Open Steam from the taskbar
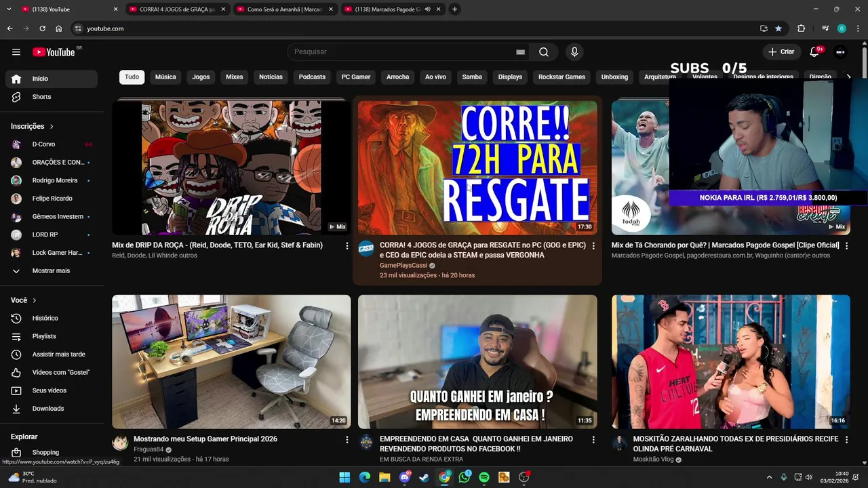 pos(425,477)
